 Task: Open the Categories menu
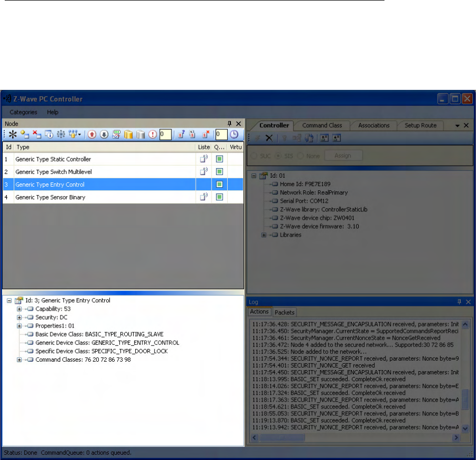(x=23, y=113)
